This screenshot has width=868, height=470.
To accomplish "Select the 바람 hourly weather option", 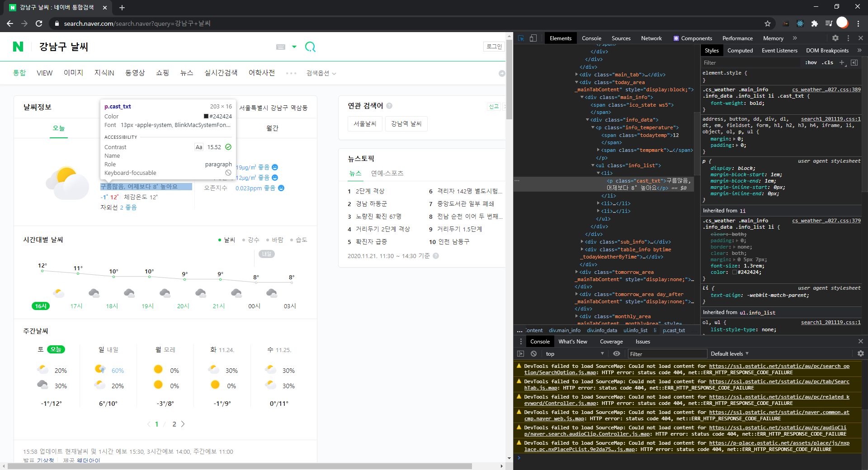I will [275, 240].
